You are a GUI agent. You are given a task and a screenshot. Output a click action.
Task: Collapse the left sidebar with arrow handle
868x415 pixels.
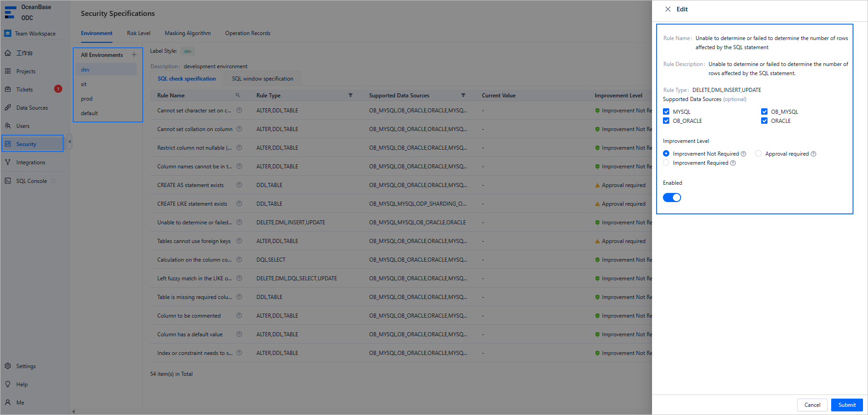[70, 142]
